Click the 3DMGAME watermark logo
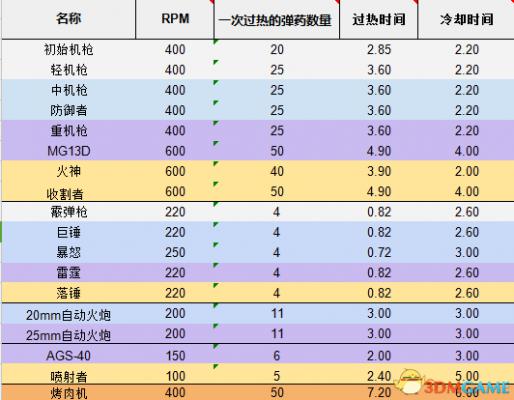 click(453, 383)
